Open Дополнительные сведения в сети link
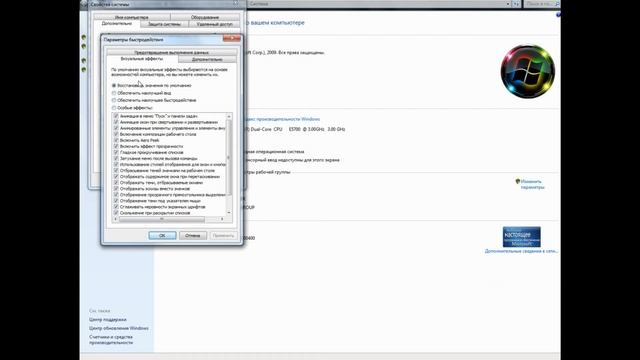640x360 pixels. coord(521,251)
